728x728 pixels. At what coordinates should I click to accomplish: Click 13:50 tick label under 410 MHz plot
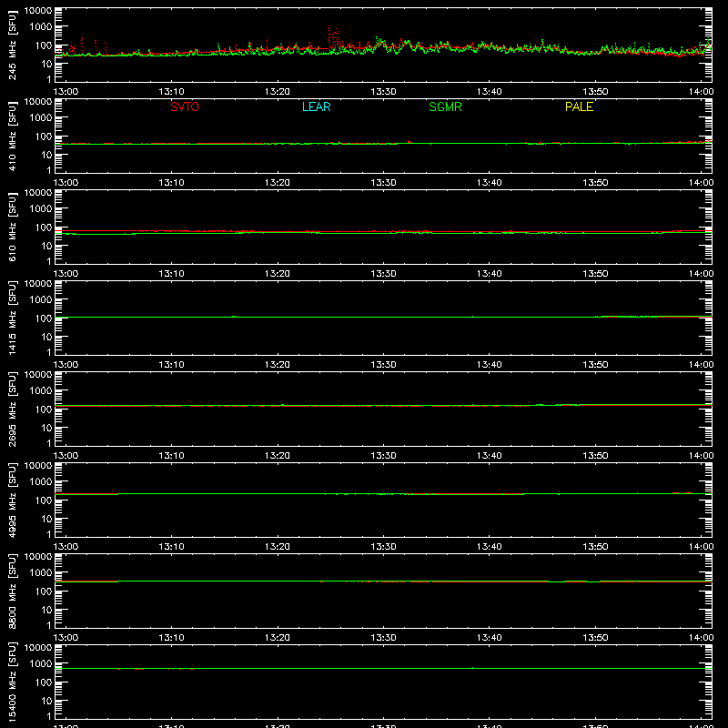[595, 183]
